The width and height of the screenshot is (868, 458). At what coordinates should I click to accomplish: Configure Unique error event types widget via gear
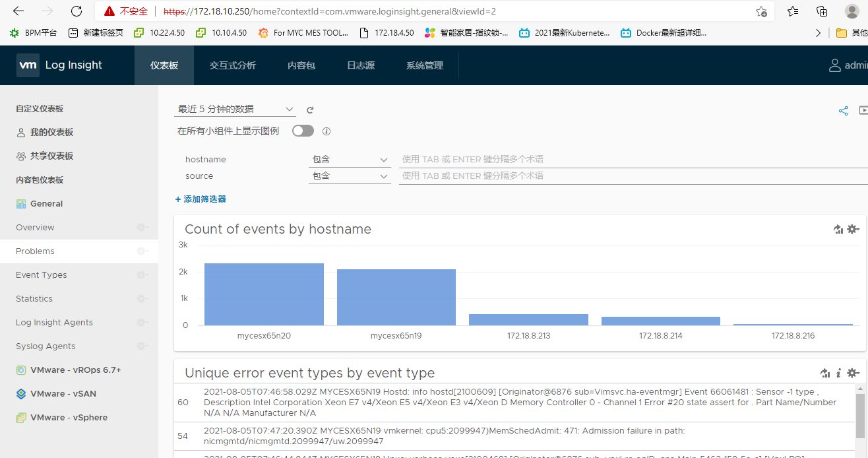[853, 373]
